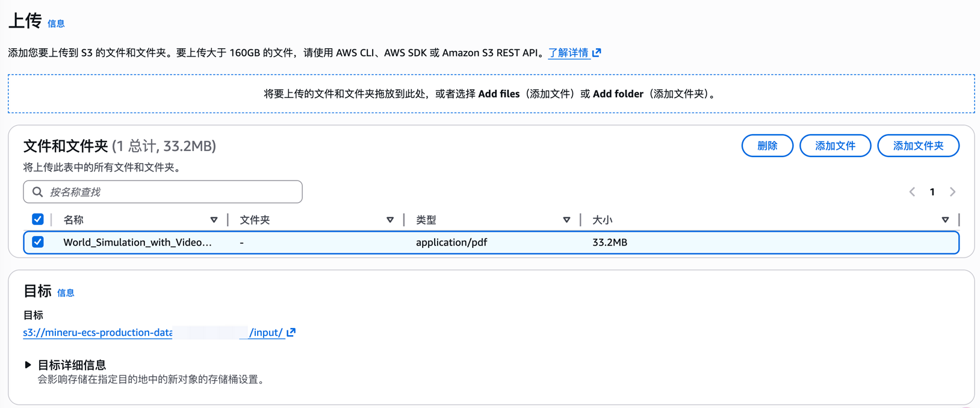Expand the 目标详细信息 section
Screen dimensions: 980x408
click(x=65, y=365)
